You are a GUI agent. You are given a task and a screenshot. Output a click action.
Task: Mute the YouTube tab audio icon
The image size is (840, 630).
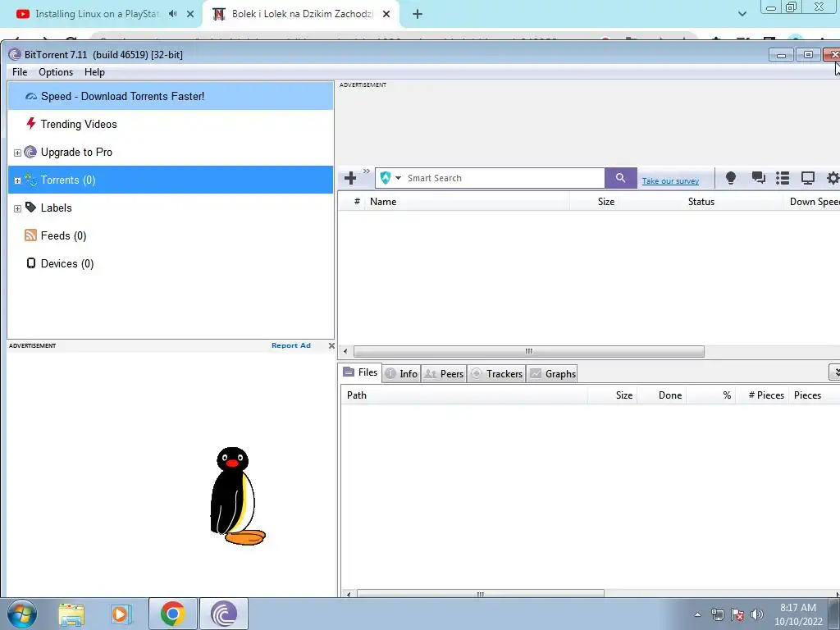tap(172, 14)
